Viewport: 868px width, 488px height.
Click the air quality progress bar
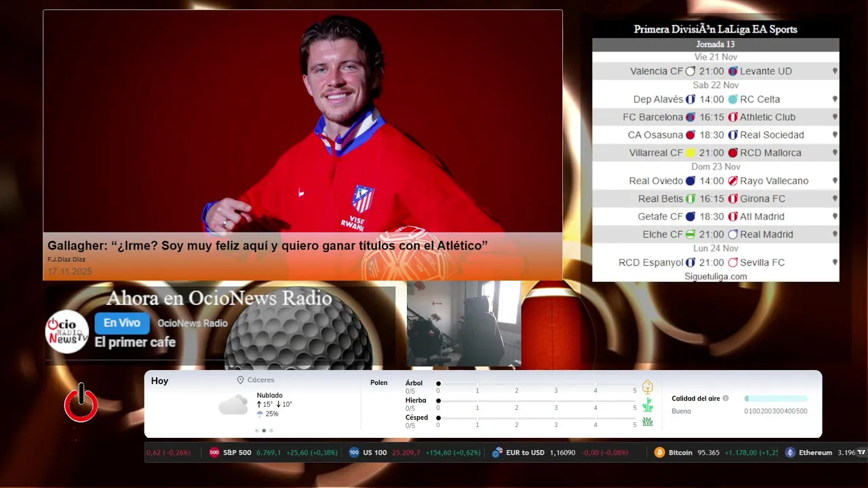pos(776,399)
